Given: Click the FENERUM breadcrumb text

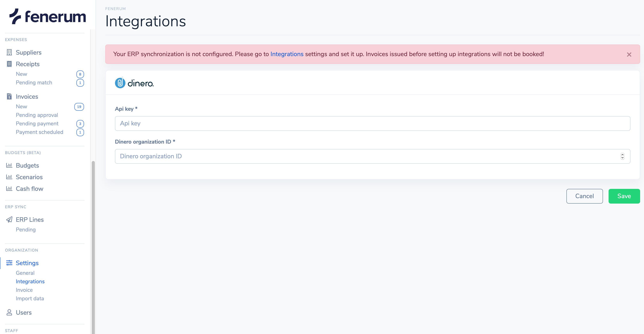Looking at the screenshot, I should [x=115, y=9].
